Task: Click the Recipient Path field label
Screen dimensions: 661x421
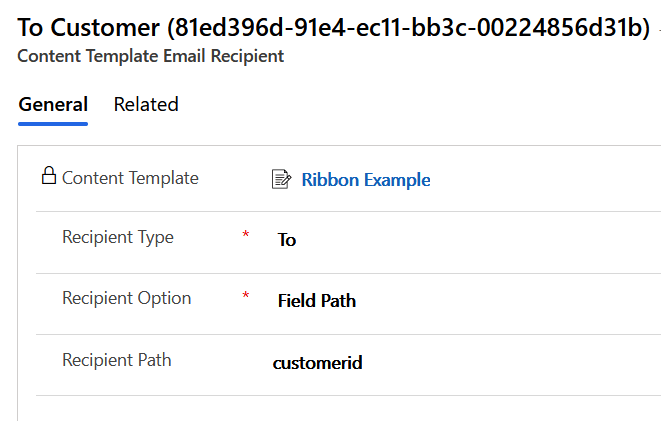Action: (118, 359)
